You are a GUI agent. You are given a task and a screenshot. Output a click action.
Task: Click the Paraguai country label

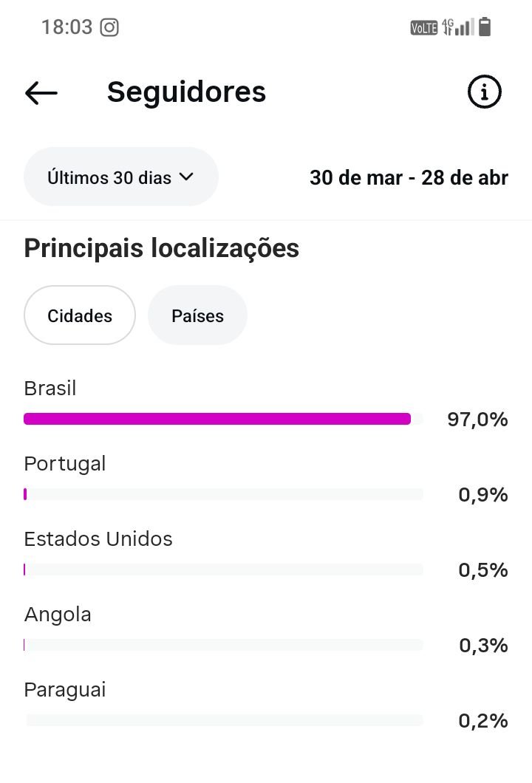point(65,690)
